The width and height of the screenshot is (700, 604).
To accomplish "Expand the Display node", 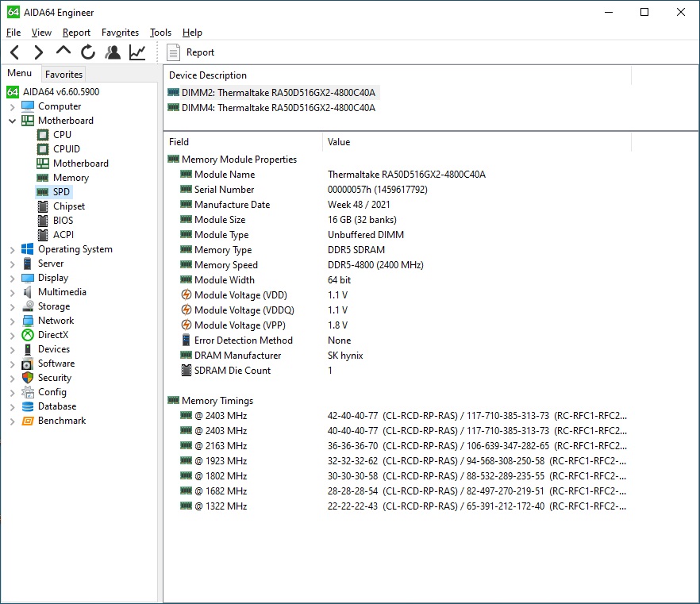I will coord(12,278).
